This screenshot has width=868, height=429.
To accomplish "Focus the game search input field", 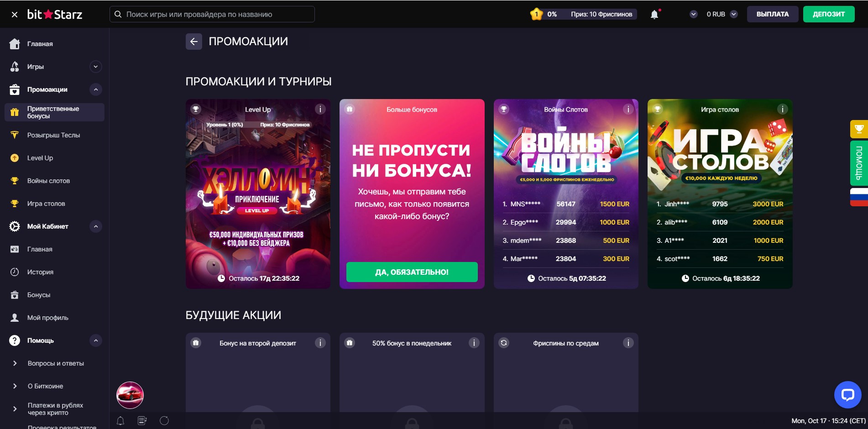I will [212, 14].
